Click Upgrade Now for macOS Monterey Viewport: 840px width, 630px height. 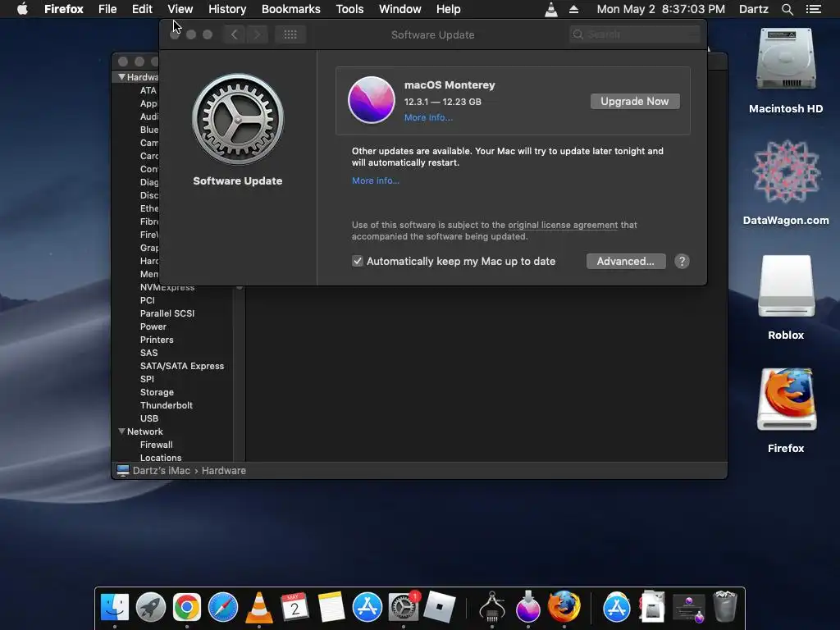pyautogui.click(x=635, y=101)
